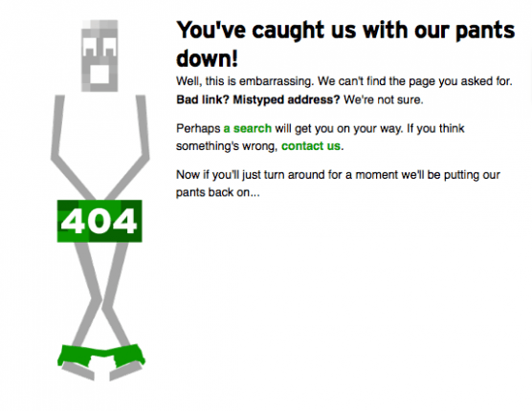Click the green "a search" link
Image resolution: width=532 pixels, height=411 pixels.
[x=247, y=128]
